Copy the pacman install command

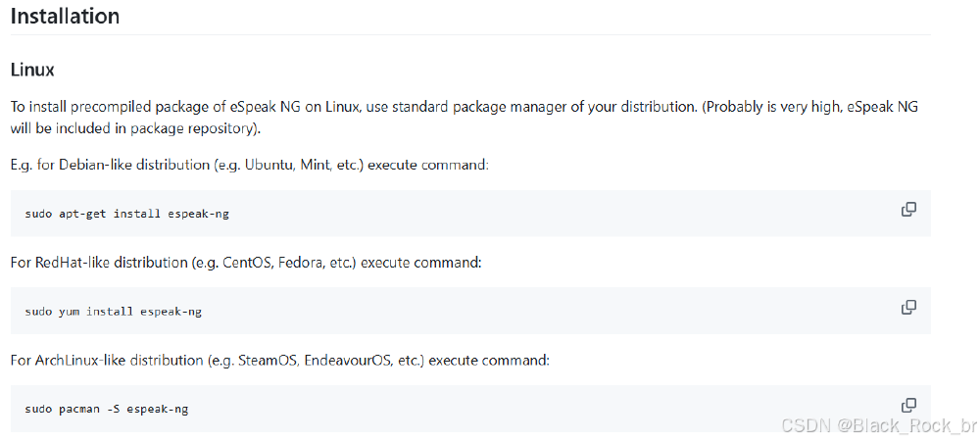pos(908,405)
